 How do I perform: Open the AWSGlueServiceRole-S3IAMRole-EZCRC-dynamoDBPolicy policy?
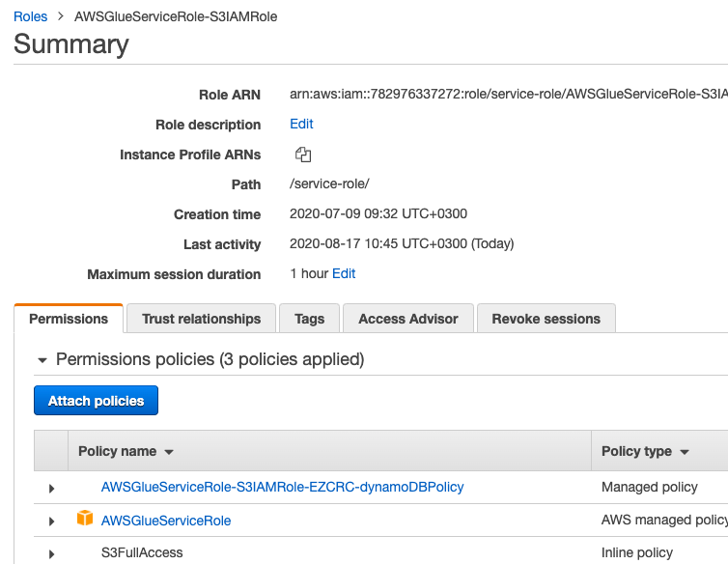point(282,487)
